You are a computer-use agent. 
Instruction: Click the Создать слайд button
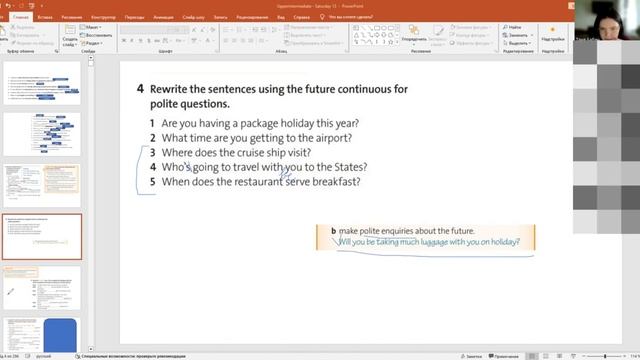(x=70, y=35)
